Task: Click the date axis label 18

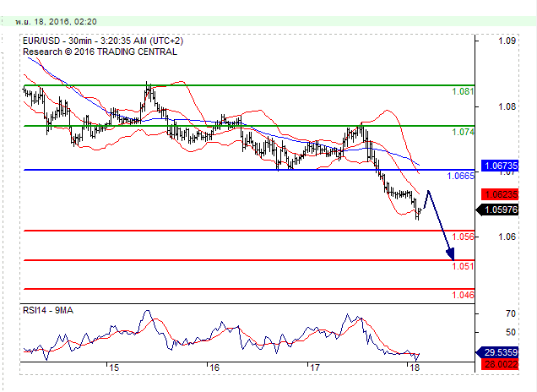Action: 415,368
